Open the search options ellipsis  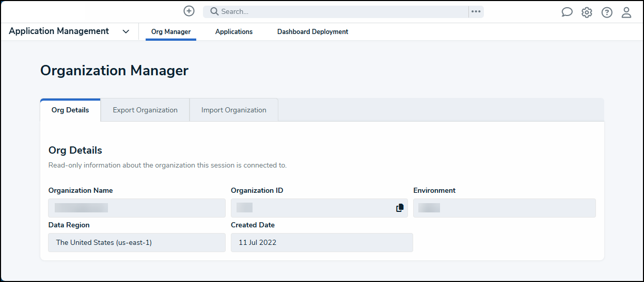point(476,11)
